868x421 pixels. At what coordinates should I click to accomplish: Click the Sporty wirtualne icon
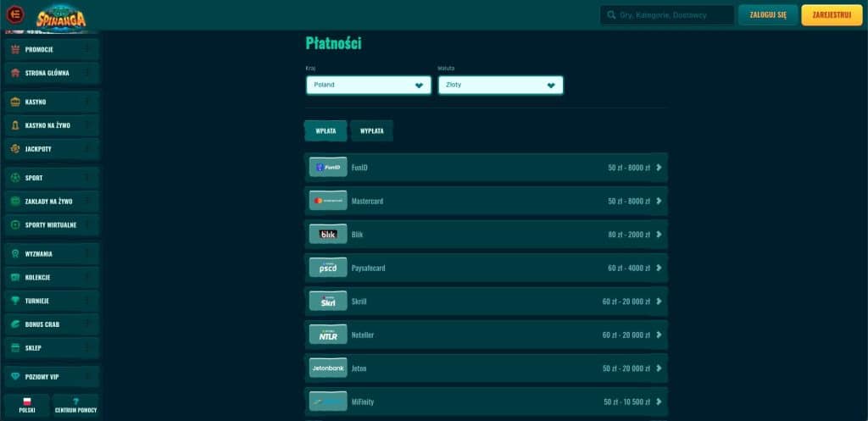pyautogui.click(x=15, y=224)
